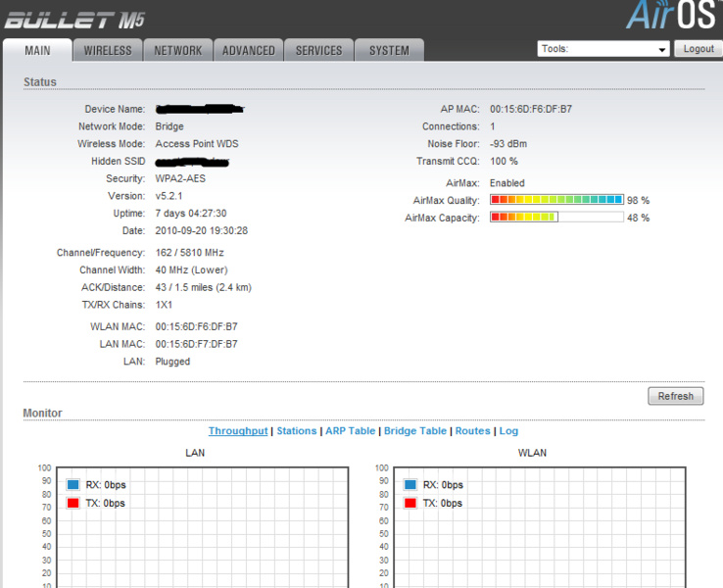
Task: Click the Monitor section heading
Action: pyautogui.click(x=42, y=413)
